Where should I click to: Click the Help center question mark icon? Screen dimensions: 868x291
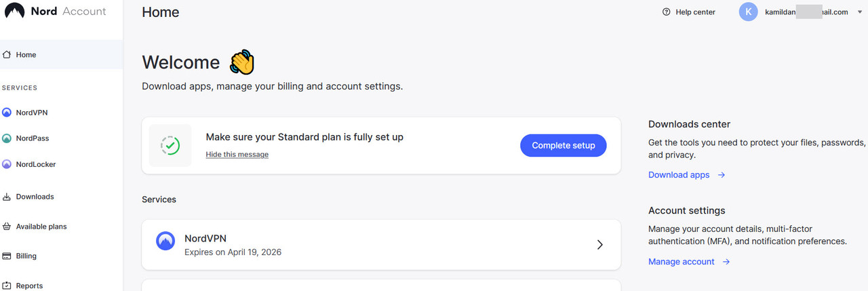coord(666,12)
